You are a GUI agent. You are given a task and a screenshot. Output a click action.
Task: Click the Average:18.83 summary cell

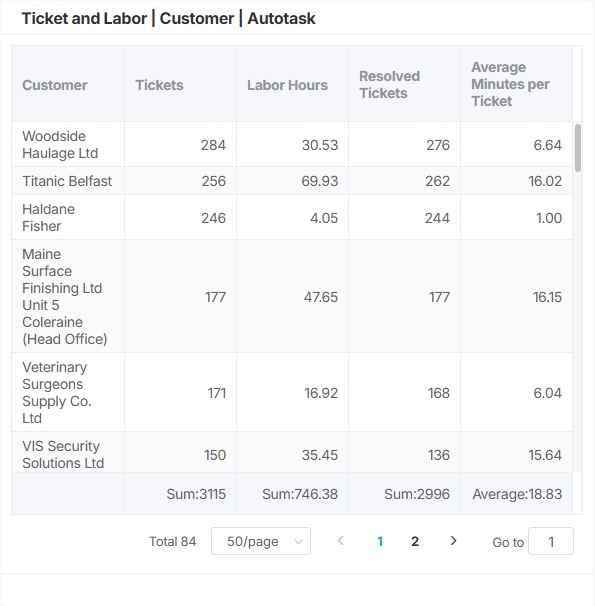pyautogui.click(x=517, y=494)
